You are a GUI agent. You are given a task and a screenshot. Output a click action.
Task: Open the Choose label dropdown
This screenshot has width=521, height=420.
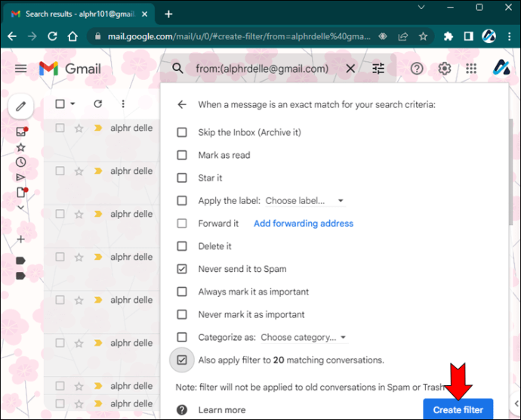tap(305, 201)
